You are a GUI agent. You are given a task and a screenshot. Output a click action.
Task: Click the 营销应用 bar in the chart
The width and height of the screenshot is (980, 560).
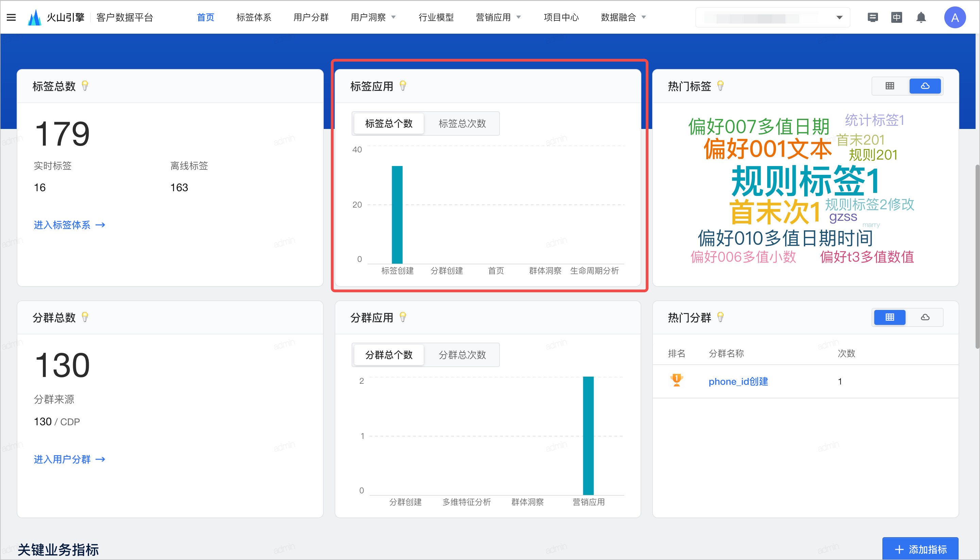[x=588, y=435]
